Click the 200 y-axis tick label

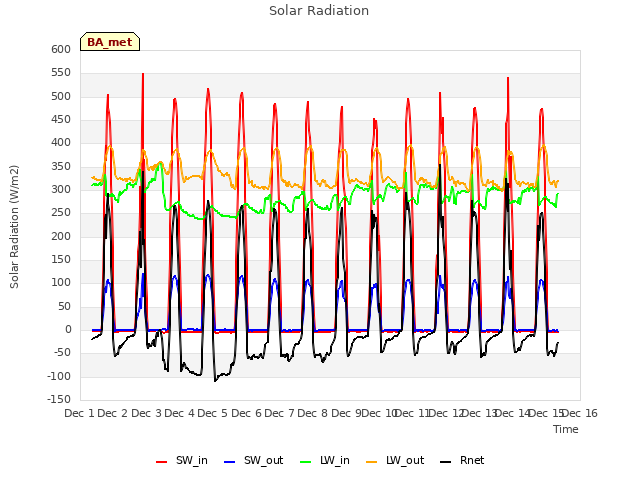click(x=61, y=236)
